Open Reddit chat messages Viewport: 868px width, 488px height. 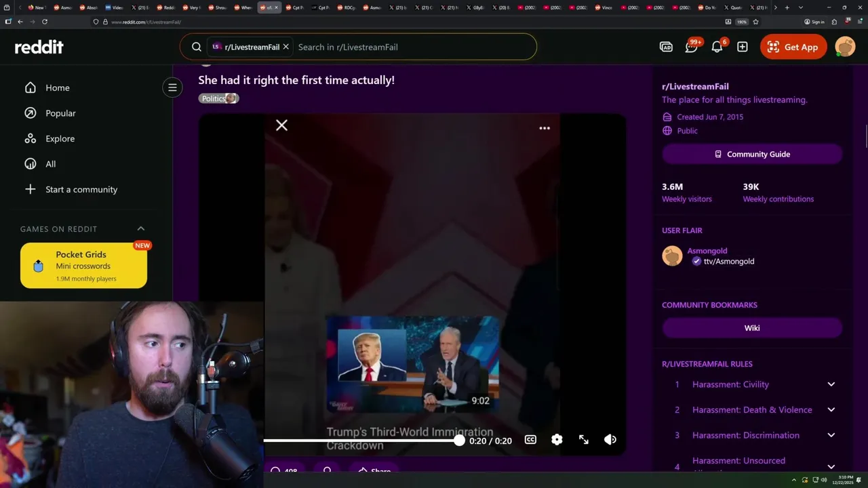coord(692,47)
